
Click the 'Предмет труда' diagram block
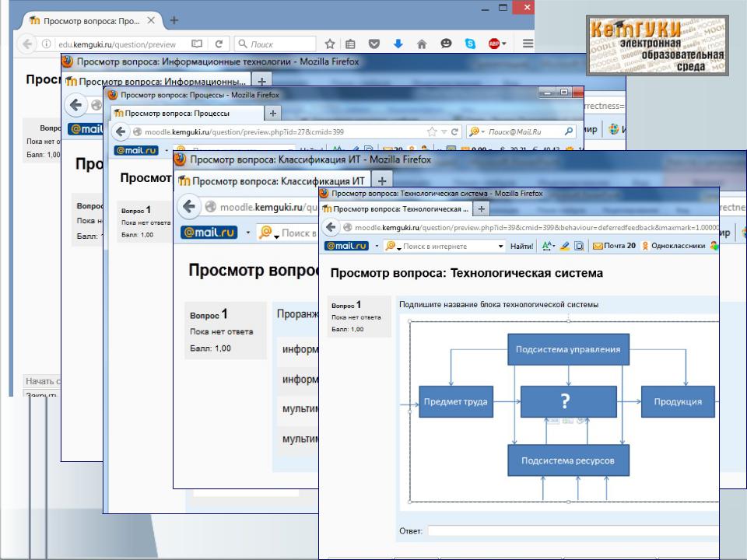pyautogui.click(x=456, y=401)
